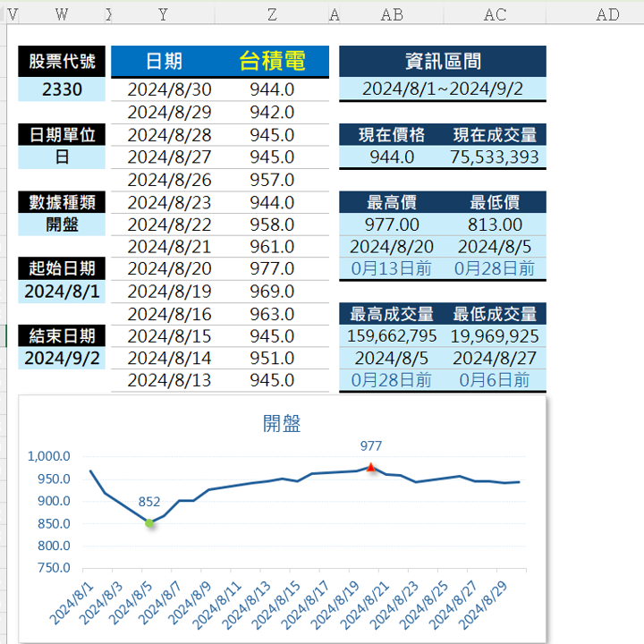Select the range cell 2024/8/1~2024/9/2
This screenshot has width=644, height=644.
443,89
